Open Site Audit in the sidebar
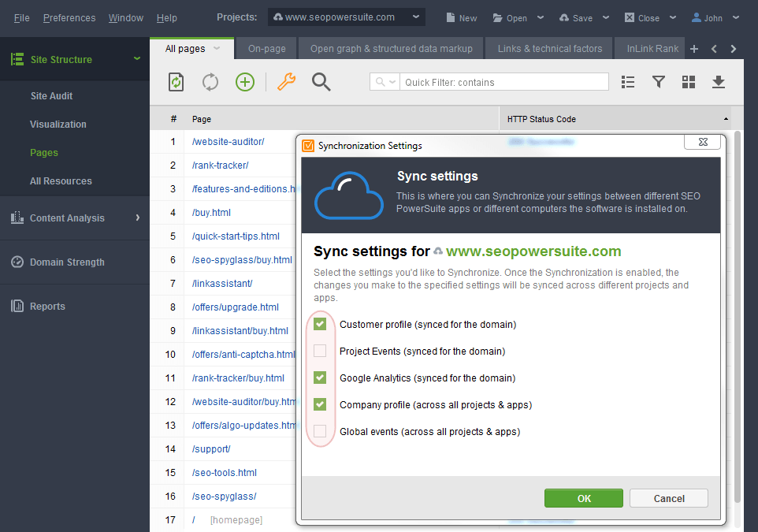 point(52,96)
